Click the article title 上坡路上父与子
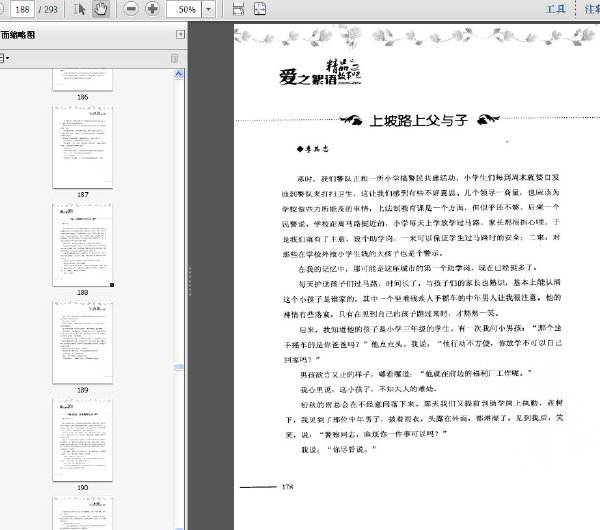 tap(418, 120)
